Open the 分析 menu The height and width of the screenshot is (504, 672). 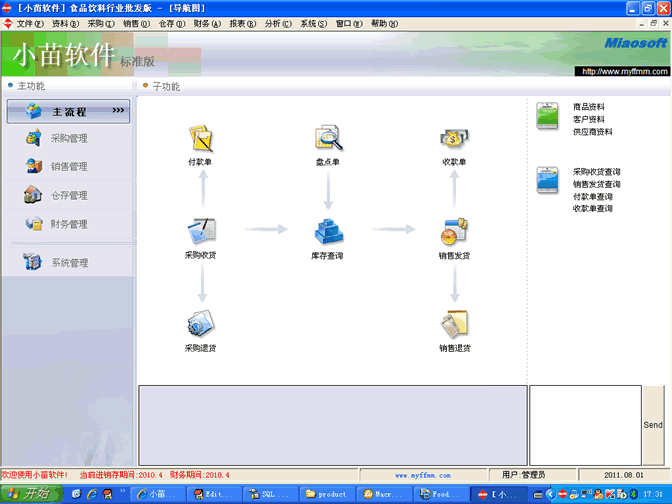pyautogui.click(x=278, y=24)
